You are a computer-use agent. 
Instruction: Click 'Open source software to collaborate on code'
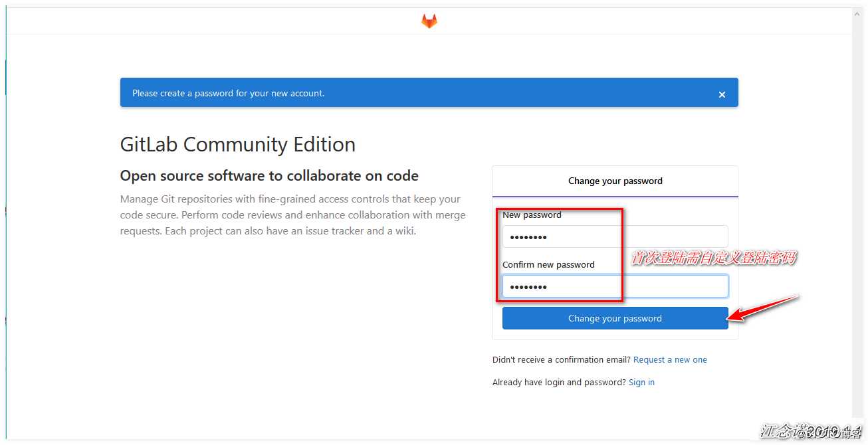(x=269, y=176)
